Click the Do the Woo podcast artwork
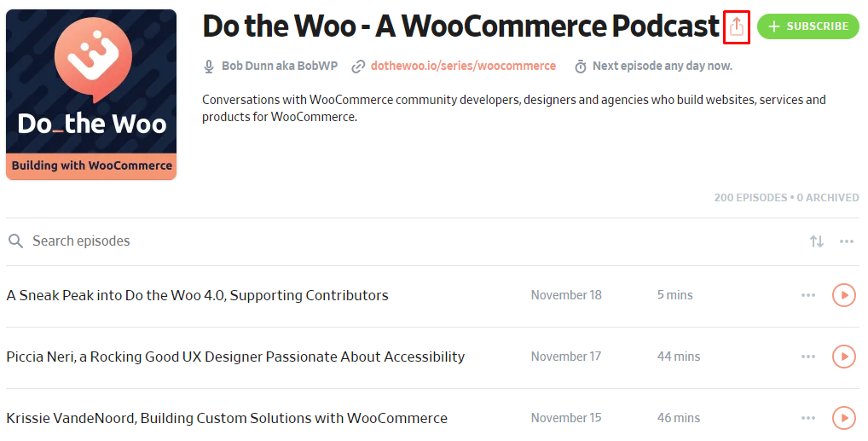 pos(91,95)
